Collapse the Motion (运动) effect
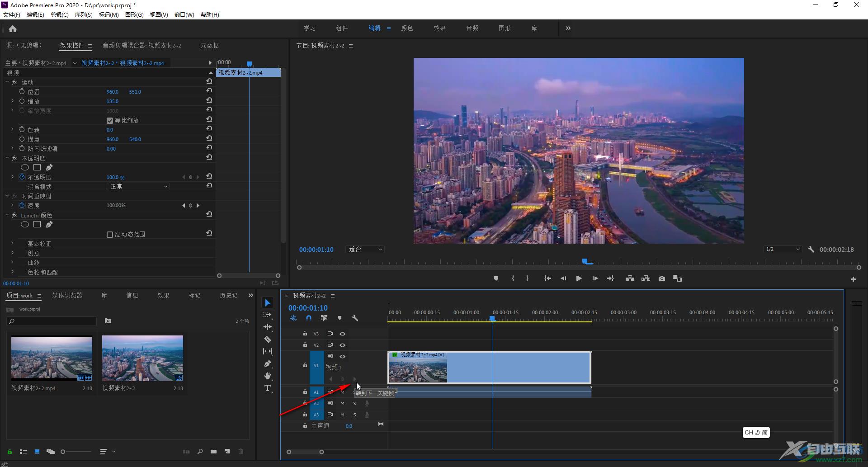Screen dimensions: 868x467 pyautogui.click(x=7, y=82)
